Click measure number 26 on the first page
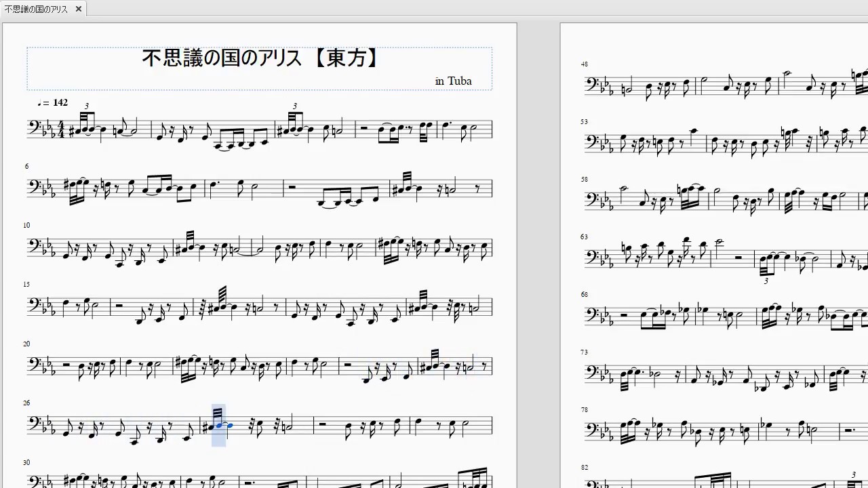Image resolution: width=868 pixels, height=488 pixels. coord(26,403)
